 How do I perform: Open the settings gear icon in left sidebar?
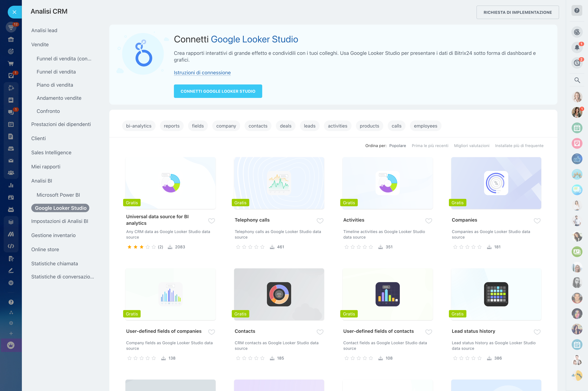(x=11, y=323)
